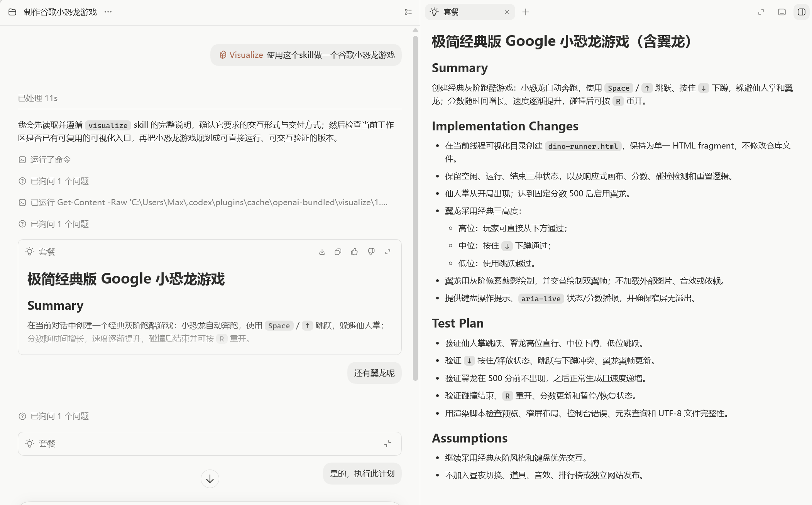This screenshot has width=812, height=505.
Task: Click 继续采用经典灰阶风格和键盘优先交互 bullet
Action: pyautogui.click(x=518, y=458)
